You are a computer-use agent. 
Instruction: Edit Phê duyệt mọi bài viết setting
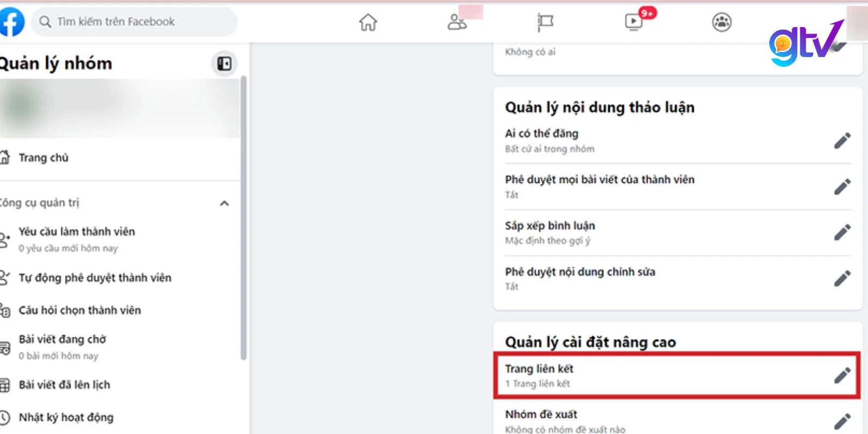tap(842, 187)
